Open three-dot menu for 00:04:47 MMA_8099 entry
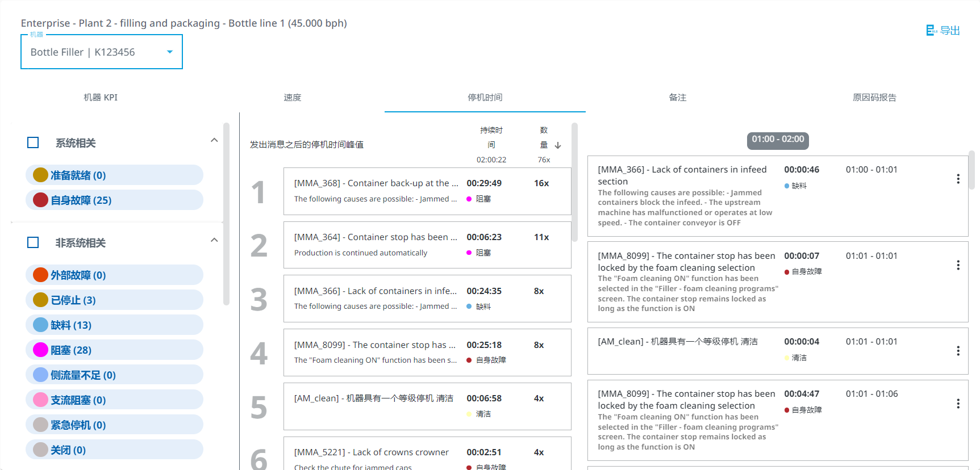Viewport: 980px width, 470px height. tap(958, 404)
